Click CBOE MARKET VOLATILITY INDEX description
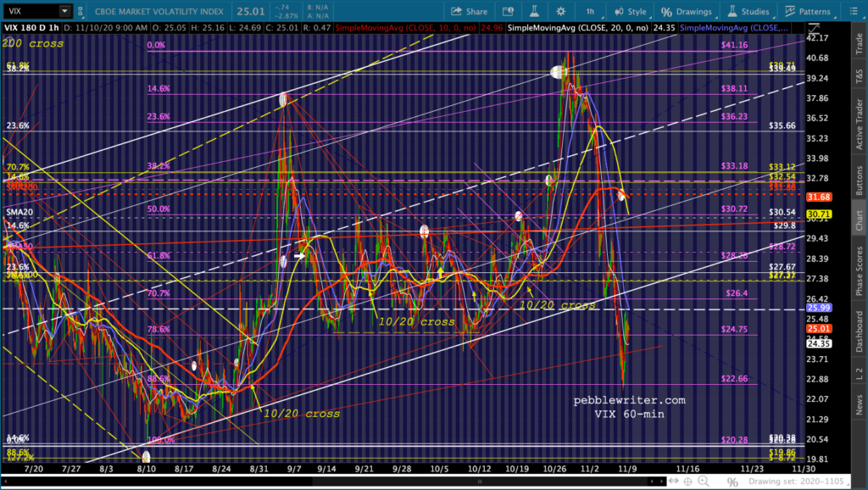The height and width of the screenshot is (490, 868). pos(159,11)
